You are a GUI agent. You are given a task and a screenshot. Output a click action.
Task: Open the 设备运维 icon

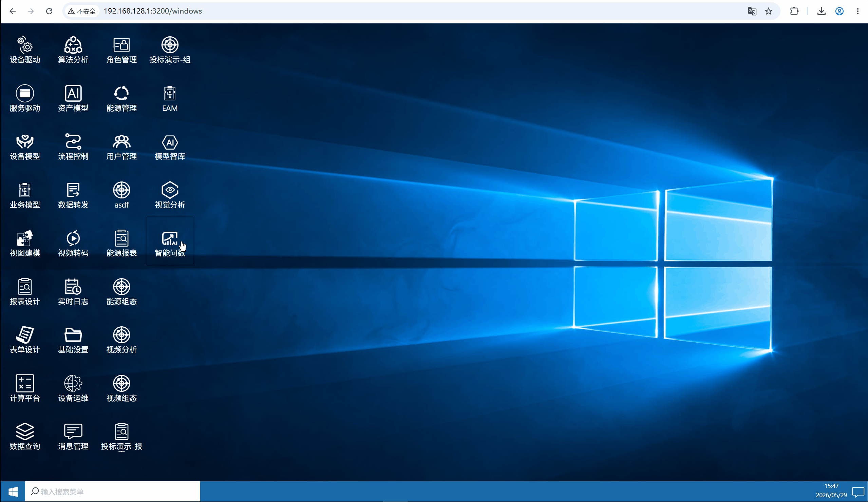pos(73,388)
